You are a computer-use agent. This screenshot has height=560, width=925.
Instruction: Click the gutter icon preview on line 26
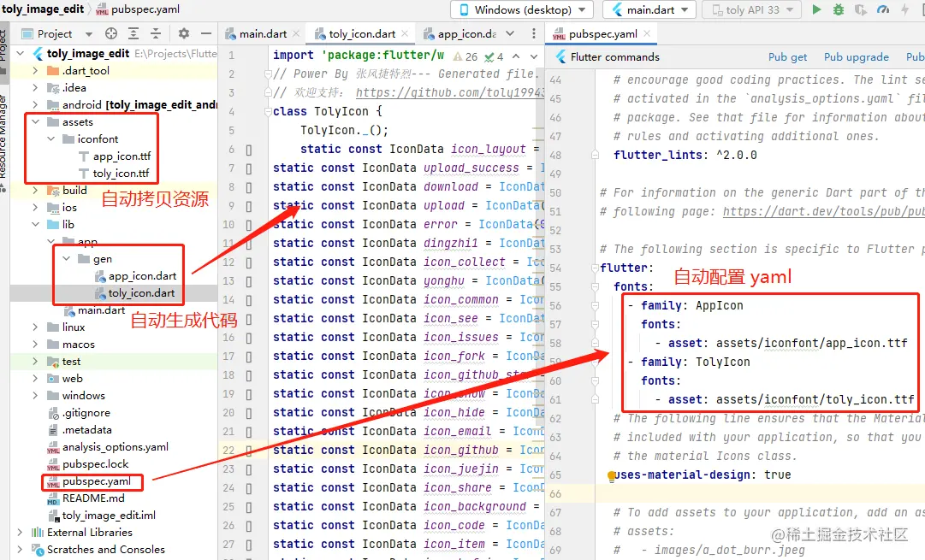(249, 527)
